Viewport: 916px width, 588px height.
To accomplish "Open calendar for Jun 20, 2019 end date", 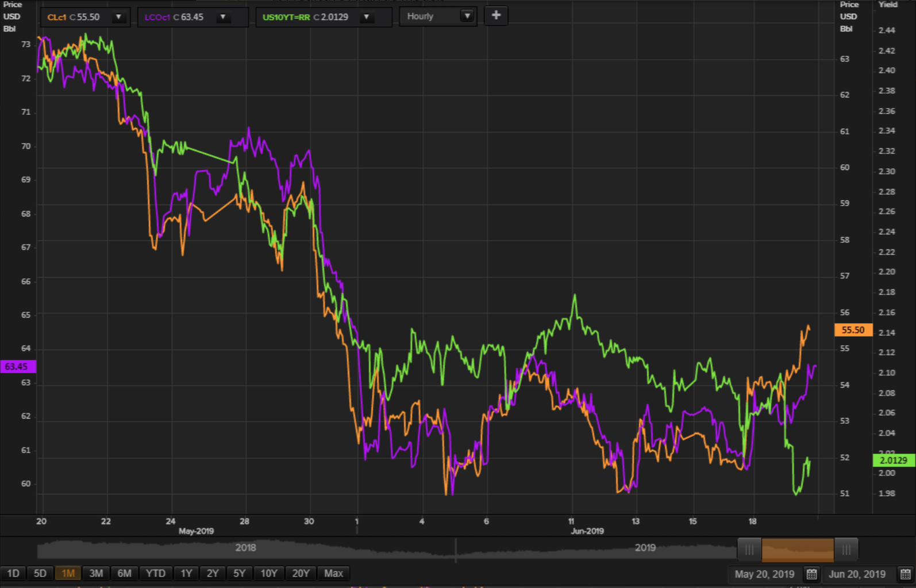I will tap(905, 574).
